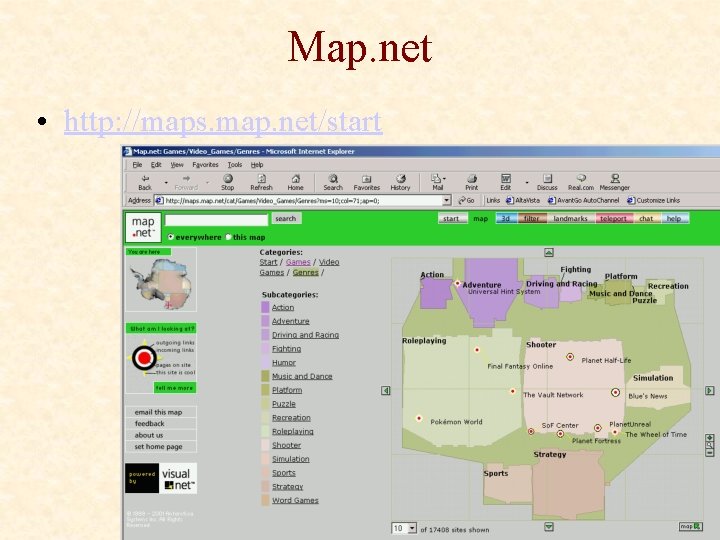Open the Tools menu
The width and height of the screenshot is (720, 540).
235,164
